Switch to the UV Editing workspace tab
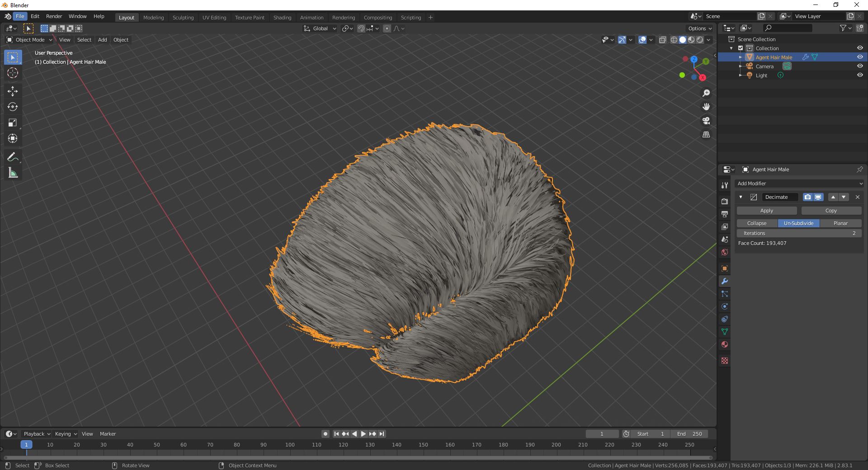The image size is (868, 470). pyautogui.click(x=214, y=17)
